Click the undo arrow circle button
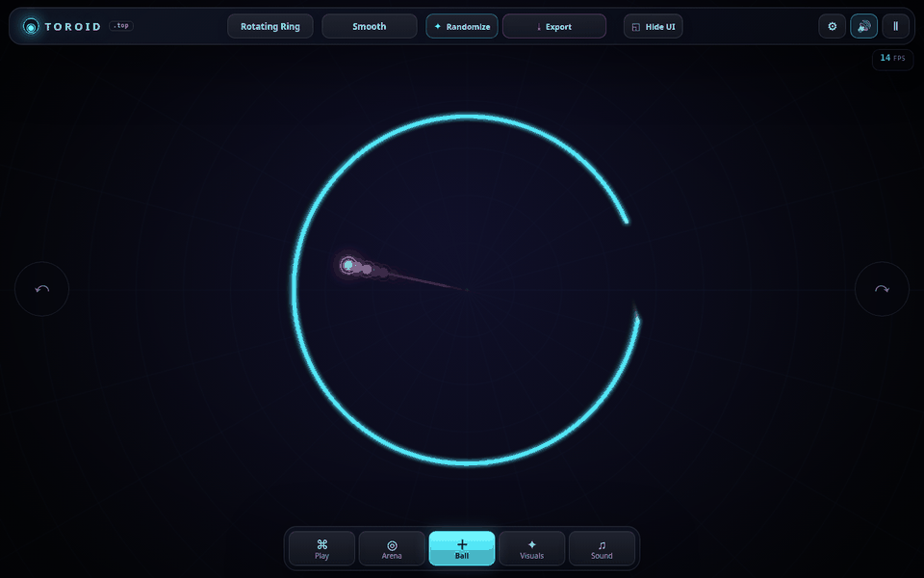The image size is (924, 578). pos(41,289)
